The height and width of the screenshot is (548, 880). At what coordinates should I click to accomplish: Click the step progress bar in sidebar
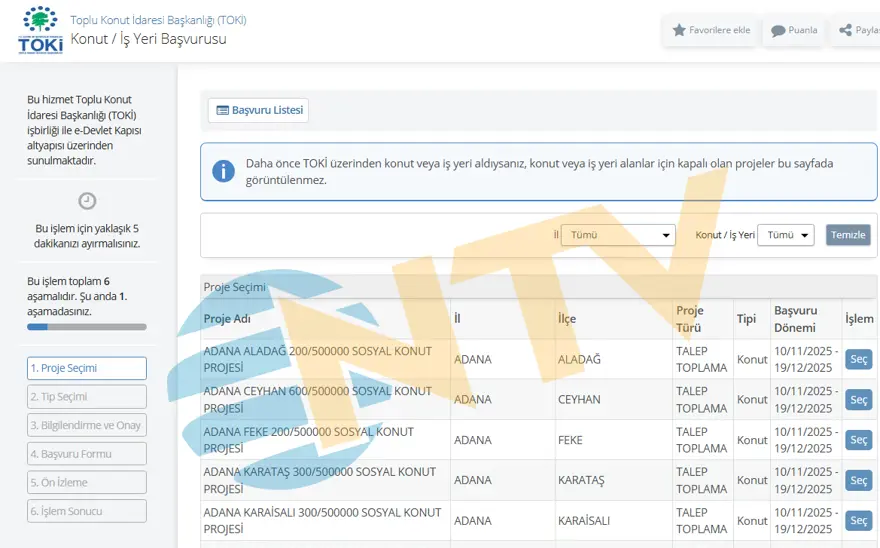click(x=87, y=327)
